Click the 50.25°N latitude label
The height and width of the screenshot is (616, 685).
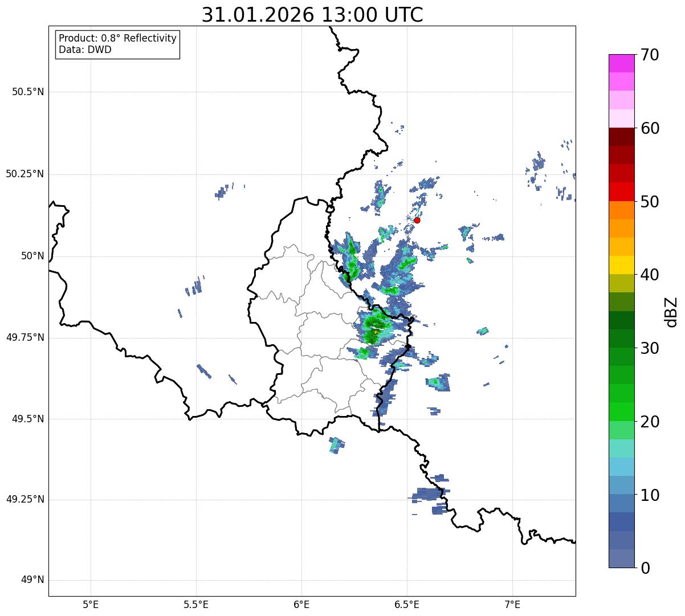pyautogui.click(x=25, y=174)
